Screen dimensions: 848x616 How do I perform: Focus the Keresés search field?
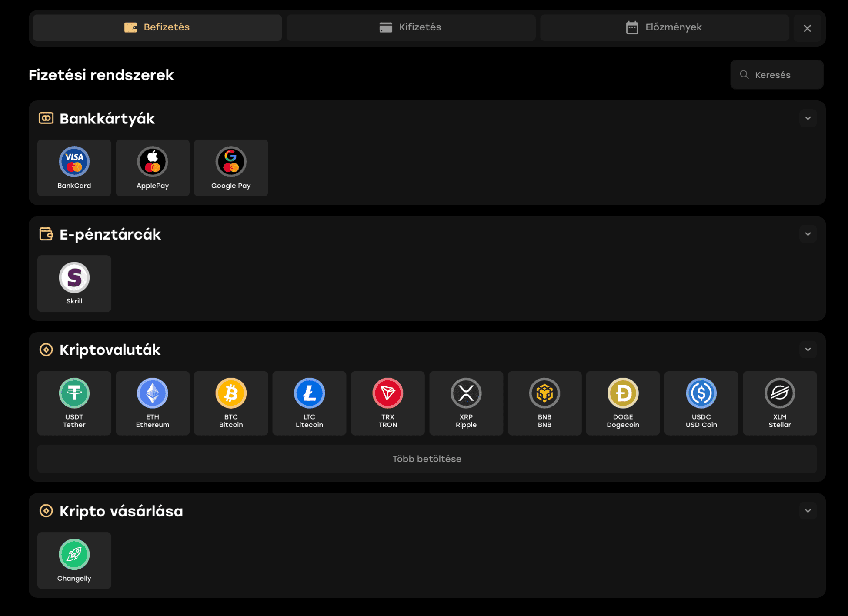tap(777, 74)
